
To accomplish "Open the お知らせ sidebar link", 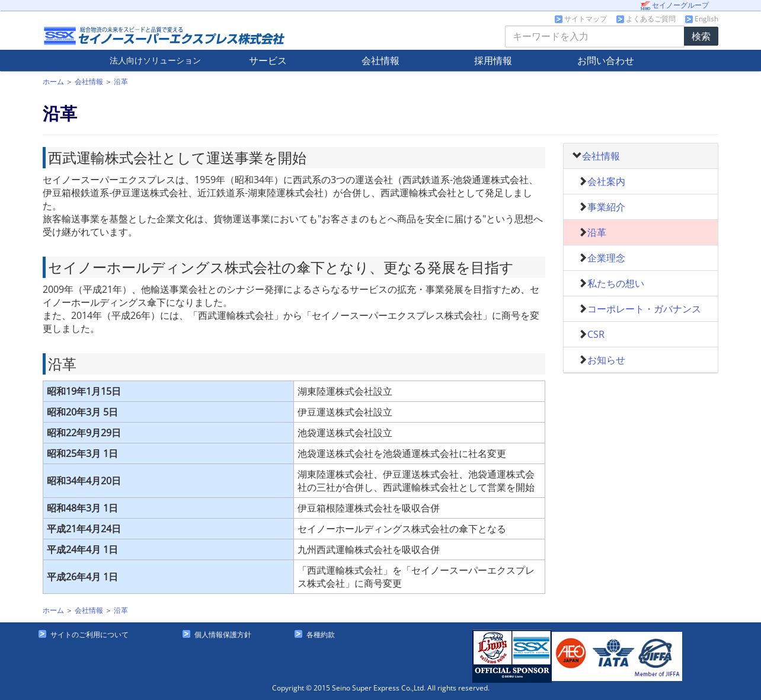I will [x=606, y=360].
